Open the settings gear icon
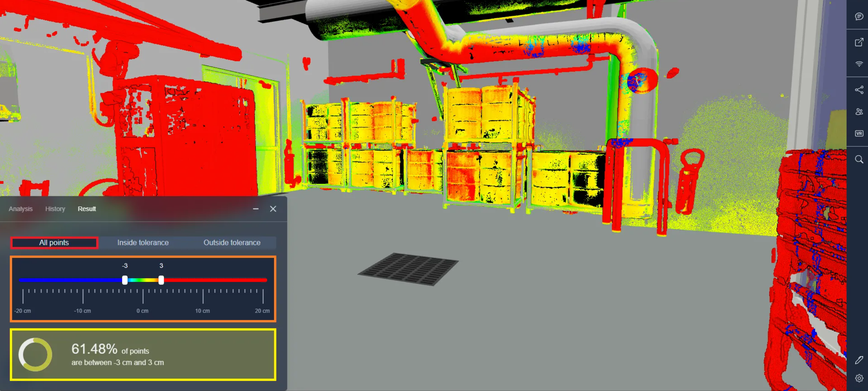 pos(859,378)
